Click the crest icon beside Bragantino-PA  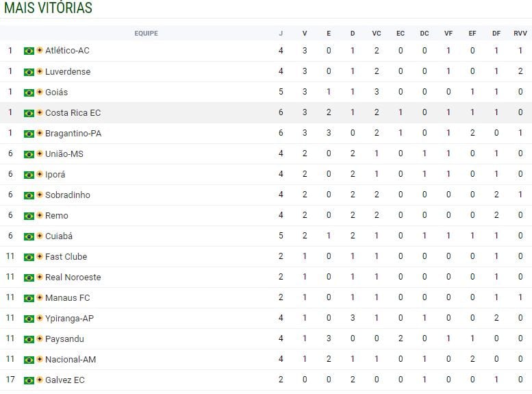click(x=40, y=133)
